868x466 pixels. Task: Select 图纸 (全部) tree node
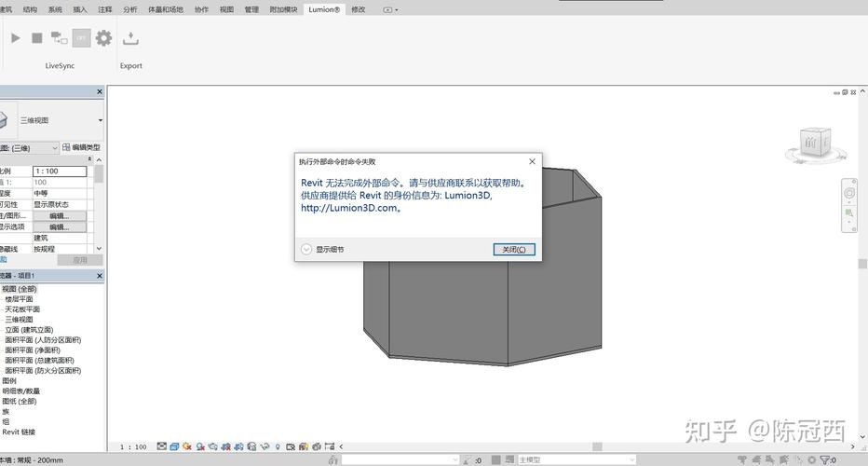point(20,401)
